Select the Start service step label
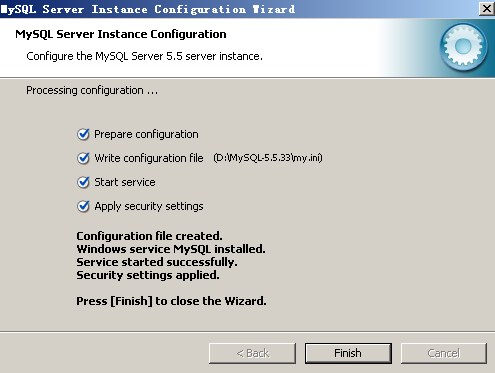The height and width of the screenshot is (373, 495). (x=125, y=182)
